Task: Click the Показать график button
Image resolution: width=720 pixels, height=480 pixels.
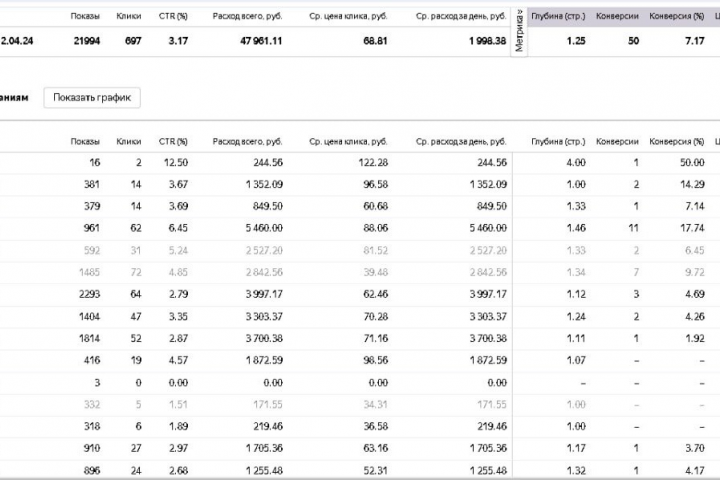Action: tap(92, 98)
